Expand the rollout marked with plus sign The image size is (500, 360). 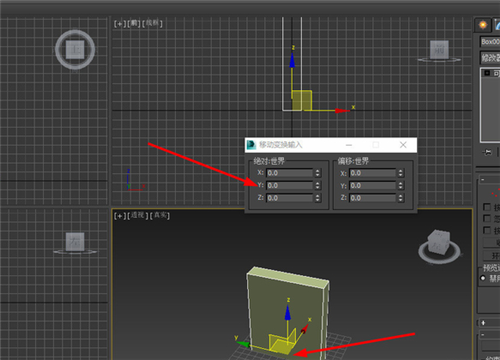pos(483,323)
